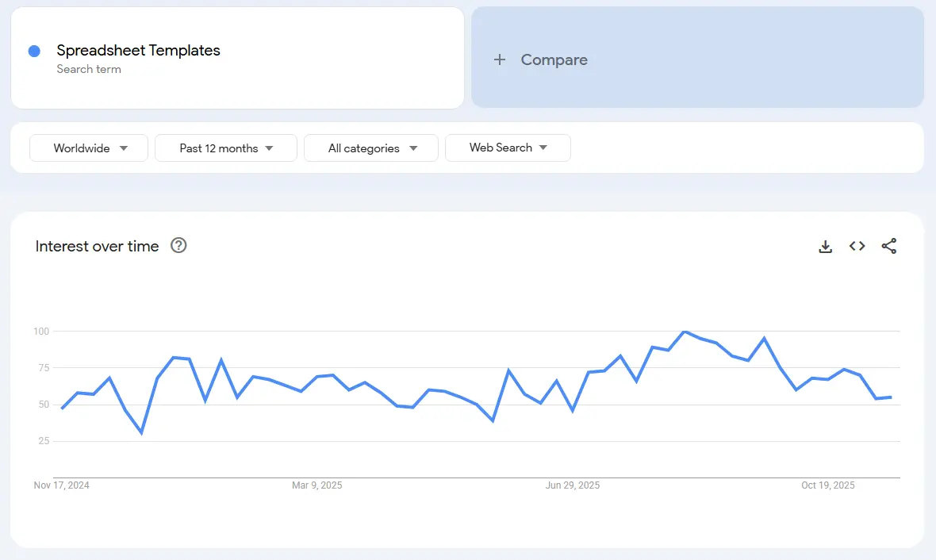Click the blue dot beside Spreadsheet Templates
Image resolution: width=936 pixels, height=560 pixels.
click(x=34, y=51)
